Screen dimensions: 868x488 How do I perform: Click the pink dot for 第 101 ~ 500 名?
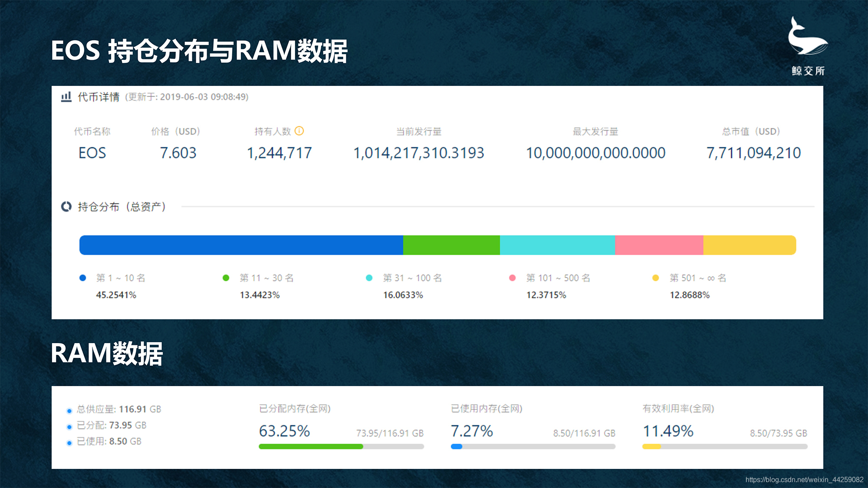click(512, 278)
